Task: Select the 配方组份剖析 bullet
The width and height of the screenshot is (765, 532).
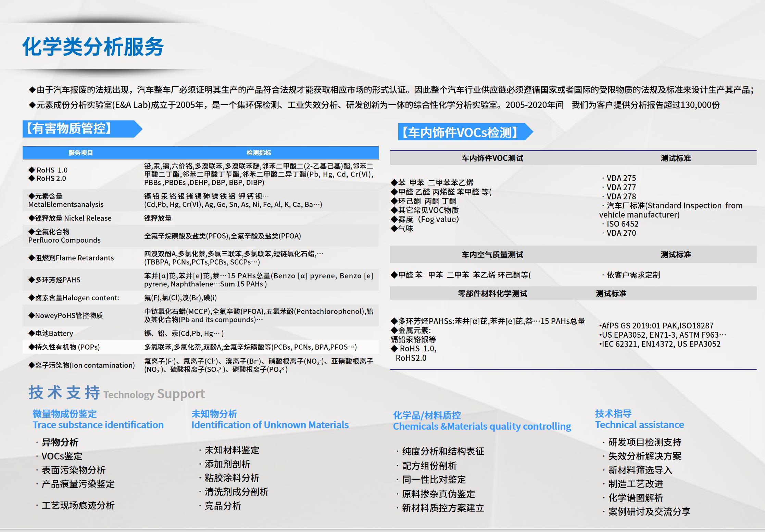Action: pyautogui.click(x=427, y=466)
